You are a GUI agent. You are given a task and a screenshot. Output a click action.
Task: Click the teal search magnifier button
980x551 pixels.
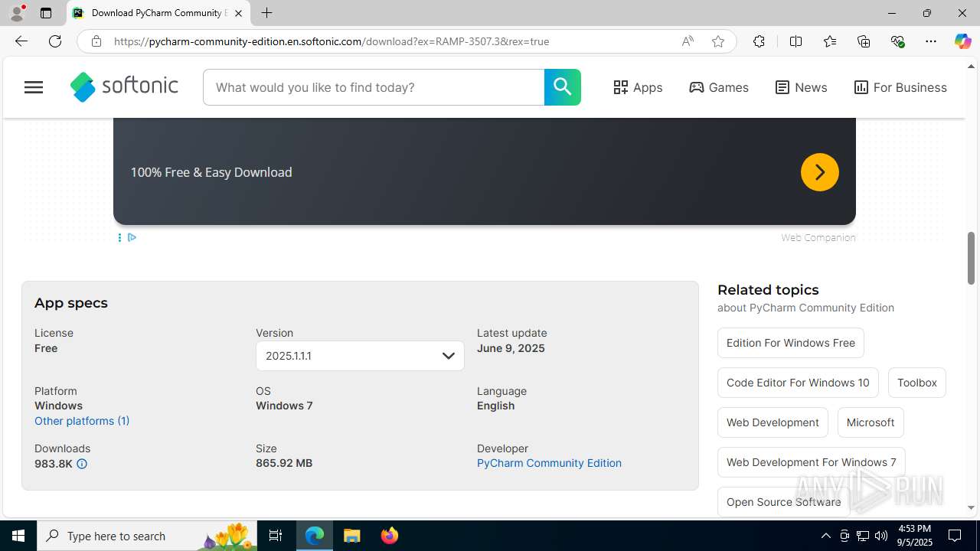(x=563, y=87)
